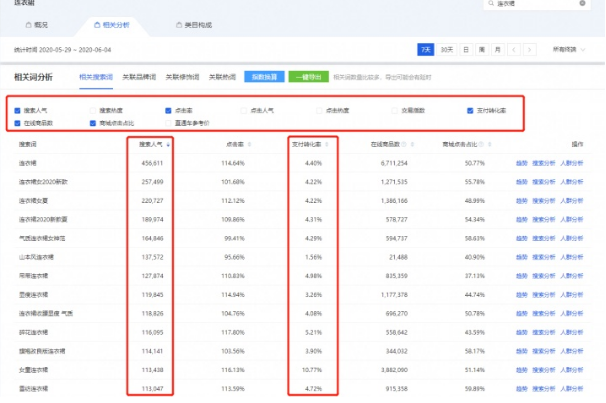This screenshot has width=606, height=403.
Task: Click the green 一键导出 button
Action: [309, 77]
